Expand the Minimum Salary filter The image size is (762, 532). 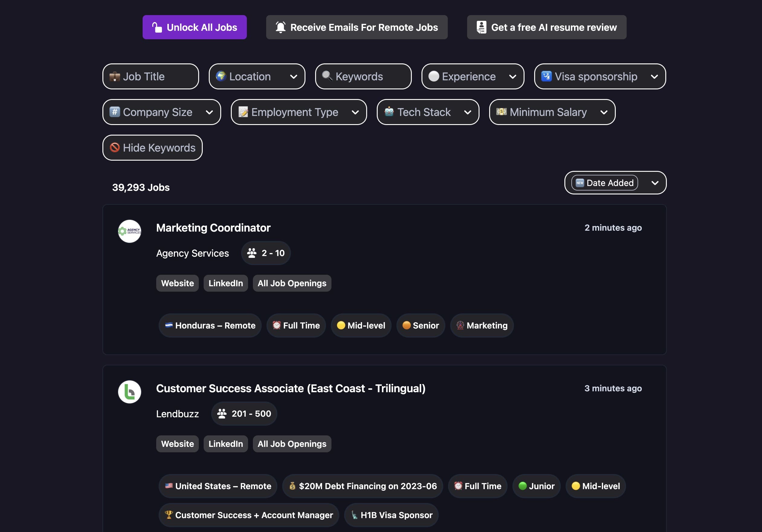[552, 112]
